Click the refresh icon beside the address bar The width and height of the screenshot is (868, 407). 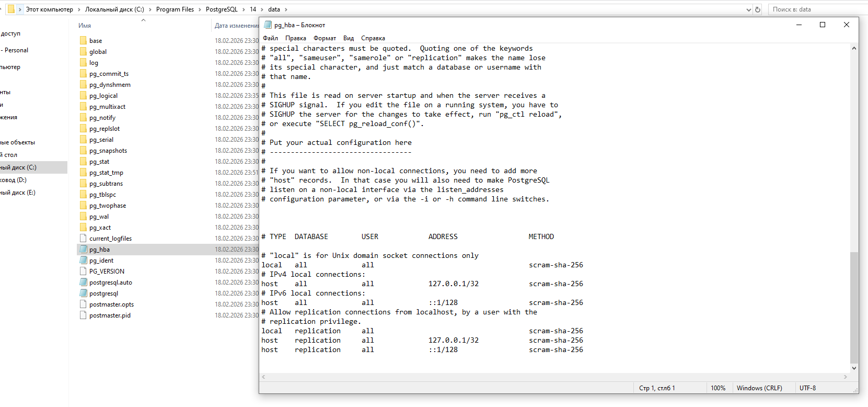coord(758,9)
